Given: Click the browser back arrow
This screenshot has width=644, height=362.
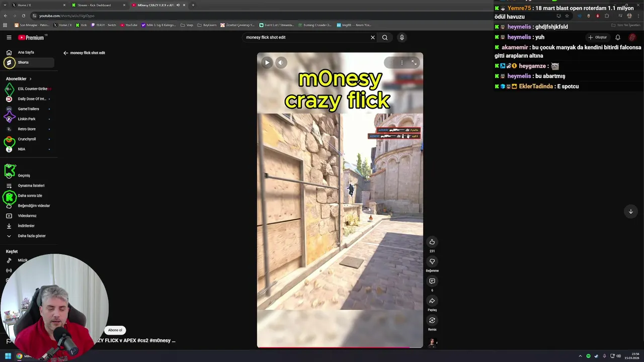Looking at the screenshot, I should coord(6,16).
